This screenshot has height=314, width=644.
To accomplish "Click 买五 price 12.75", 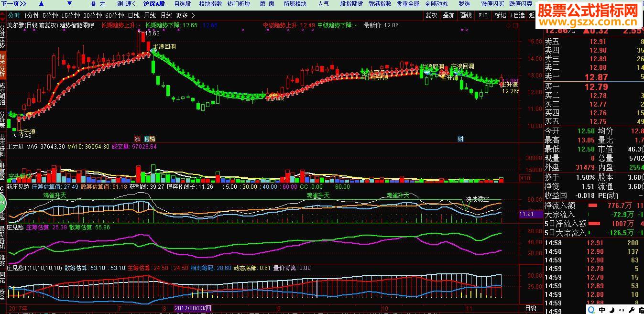I will (x=598, y=122).
